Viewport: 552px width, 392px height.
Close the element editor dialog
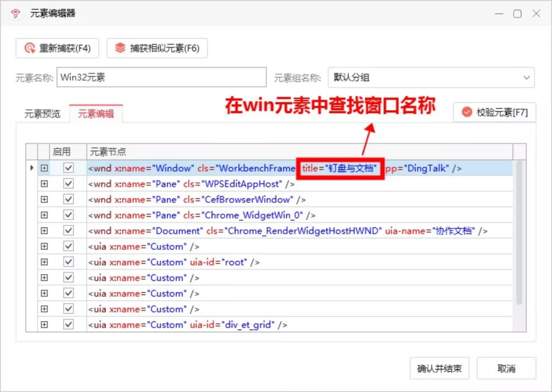(536, 14)
